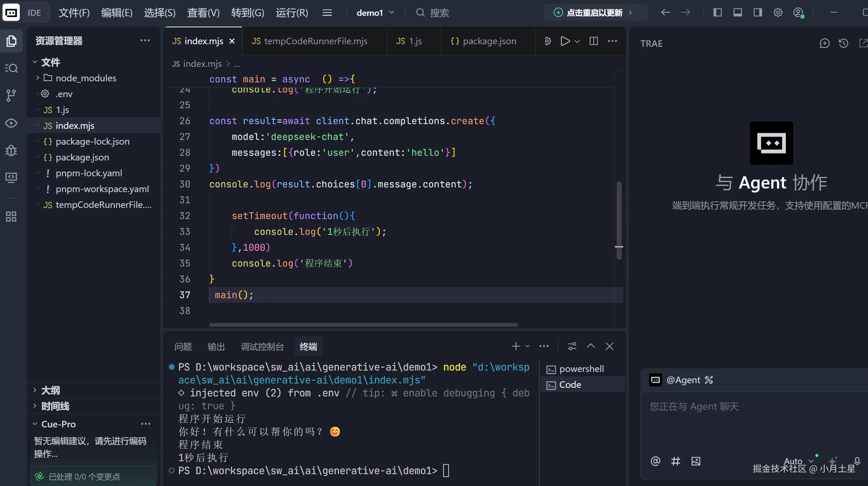This screenshot has width=868, height=486.
Task: Navigate back with the left arrow
Action: tap(665, 13)
